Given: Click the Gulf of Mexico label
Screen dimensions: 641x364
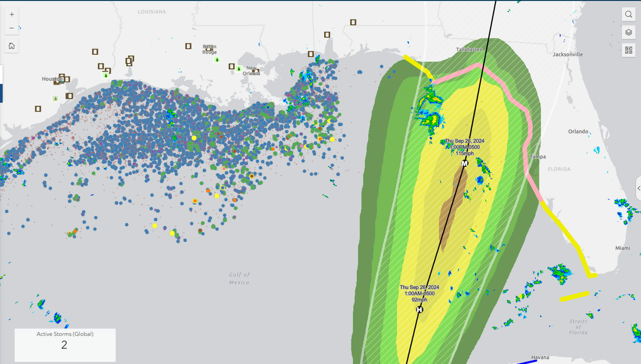Looking at the screenshot, I should coord(239,278).
